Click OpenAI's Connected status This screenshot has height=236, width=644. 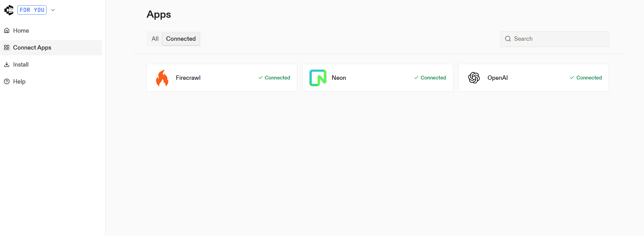pos(586,78)
